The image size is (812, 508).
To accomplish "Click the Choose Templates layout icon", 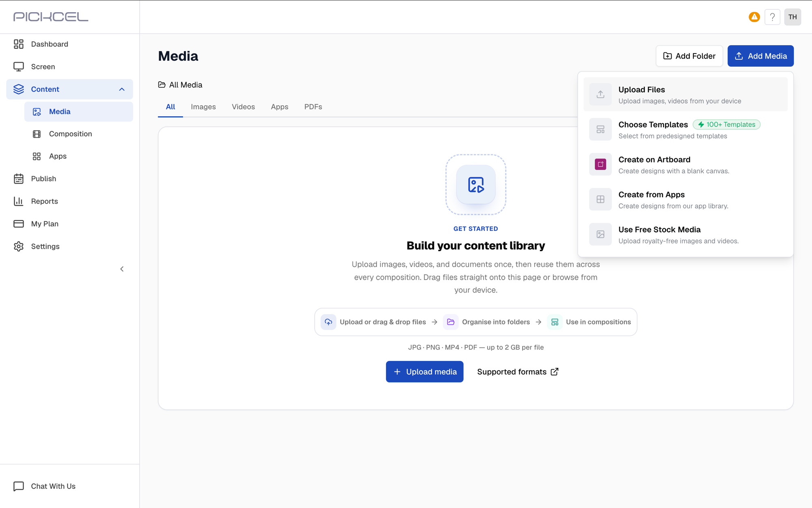I will (x=600, y=129).
